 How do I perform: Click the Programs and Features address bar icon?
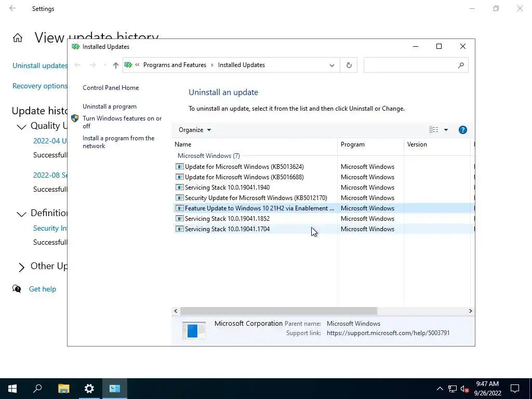[128, 65]
